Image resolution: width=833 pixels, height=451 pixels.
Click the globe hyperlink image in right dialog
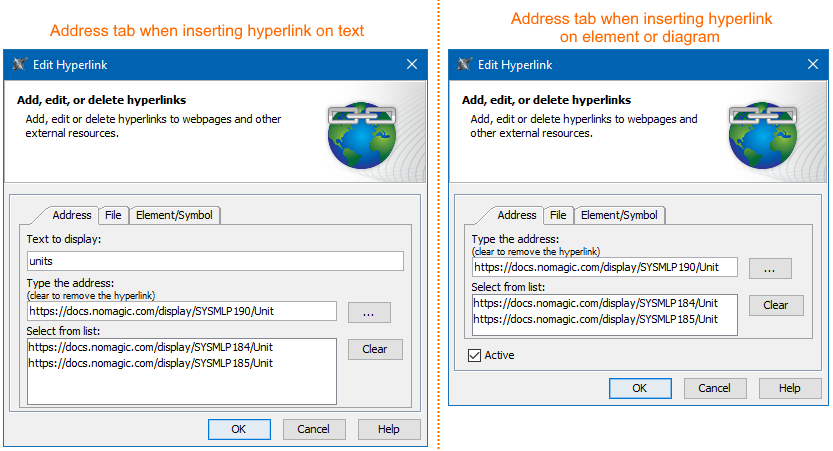(807, 134)
